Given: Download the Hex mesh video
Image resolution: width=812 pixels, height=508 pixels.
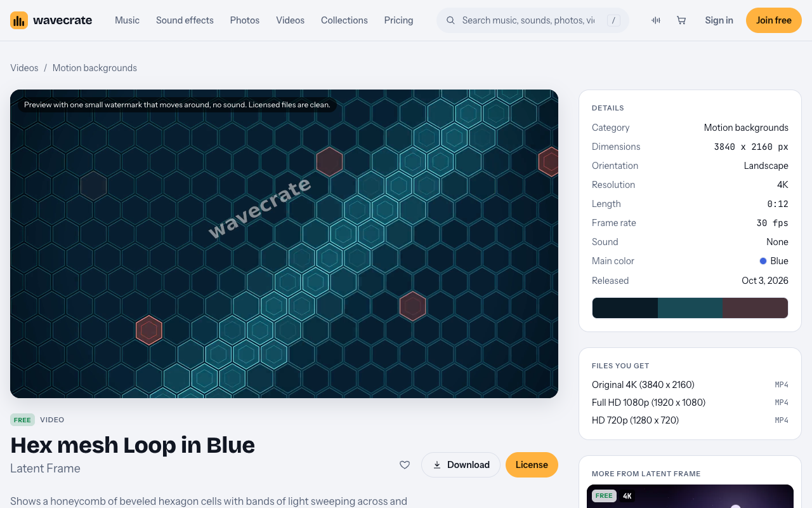Looking at the screenshot, I should [461, 465].
